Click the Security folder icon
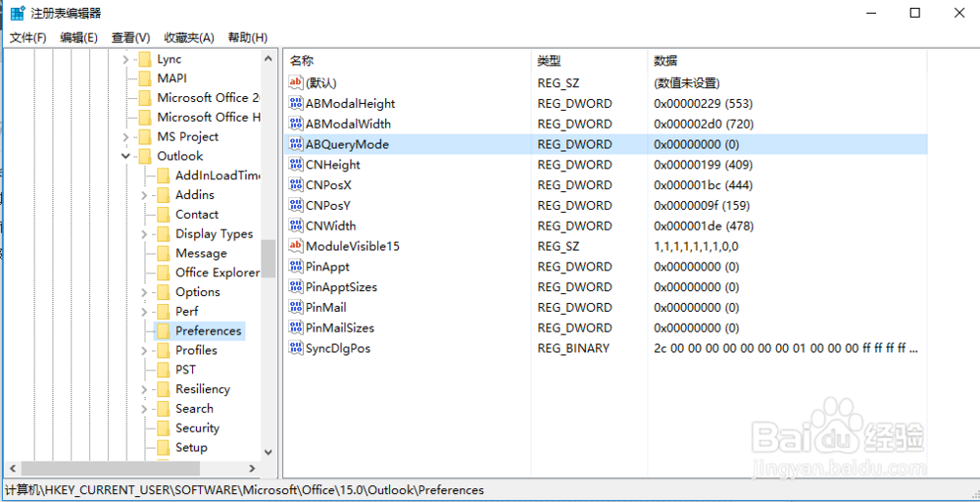Viewport: 980px width, 502px height. point(163,428)
